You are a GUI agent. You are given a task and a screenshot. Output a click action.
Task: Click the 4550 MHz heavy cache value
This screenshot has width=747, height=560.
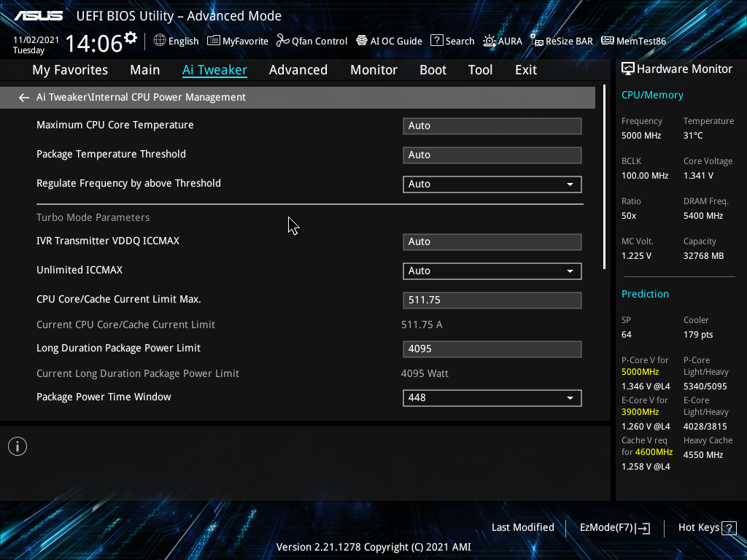[703, 455]
